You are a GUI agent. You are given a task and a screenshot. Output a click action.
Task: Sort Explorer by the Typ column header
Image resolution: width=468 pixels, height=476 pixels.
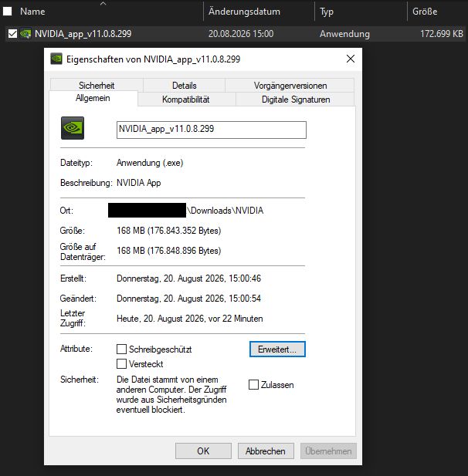[327, 12]
